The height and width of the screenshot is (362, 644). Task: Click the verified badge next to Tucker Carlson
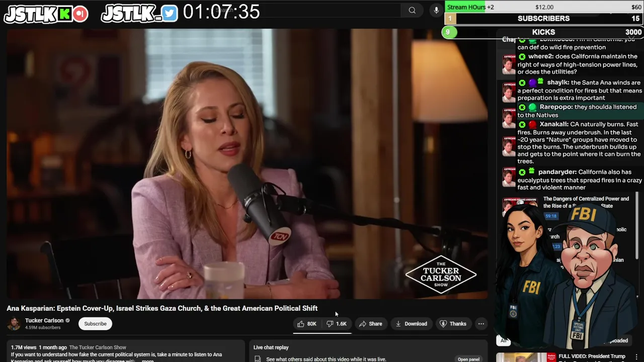pos(67,321)
